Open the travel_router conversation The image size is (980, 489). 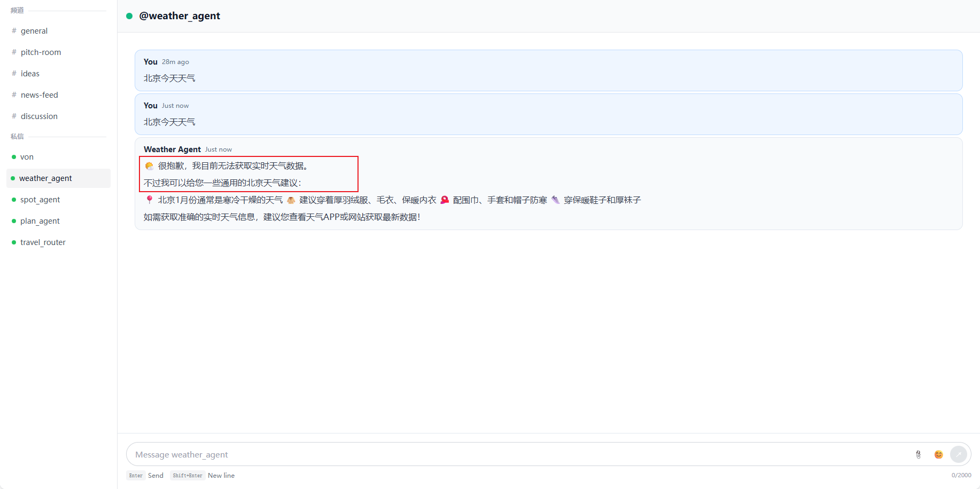43,242
